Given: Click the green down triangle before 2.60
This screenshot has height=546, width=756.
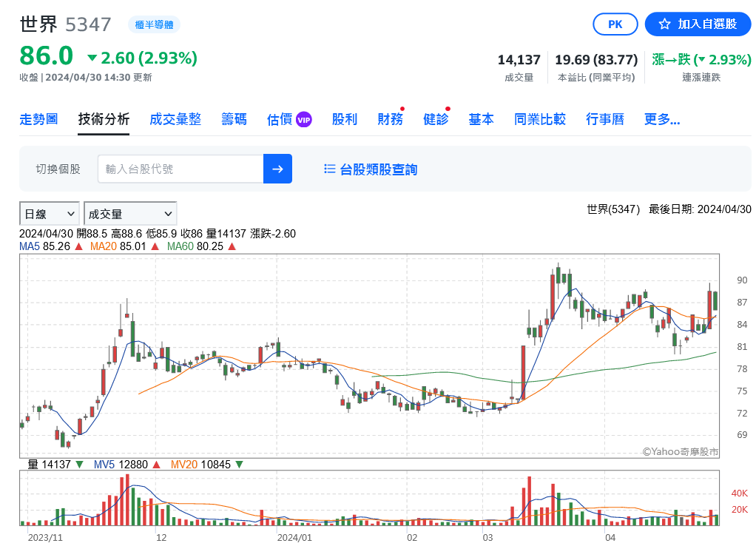Looking at the screenshot, I should tap(92, 58).
